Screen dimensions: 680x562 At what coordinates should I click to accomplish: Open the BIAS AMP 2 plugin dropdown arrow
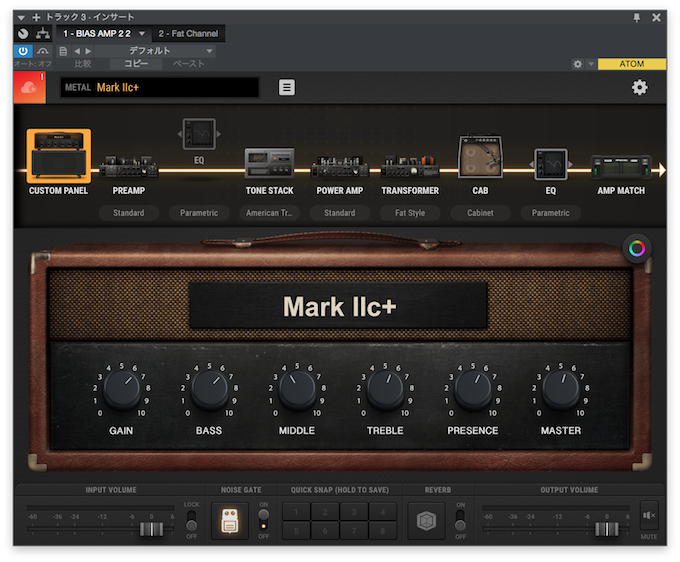(142, 33)
